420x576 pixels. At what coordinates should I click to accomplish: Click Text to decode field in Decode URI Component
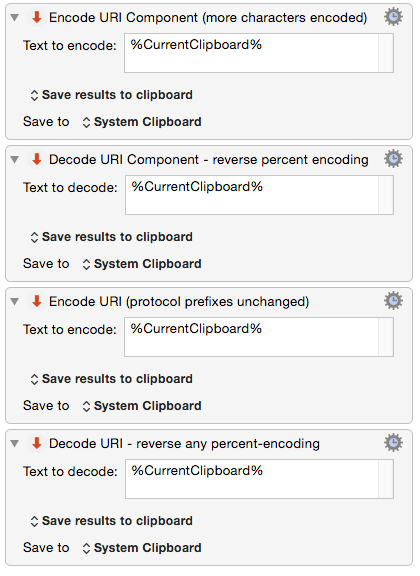pyautogui.click(x=259, y=195)
